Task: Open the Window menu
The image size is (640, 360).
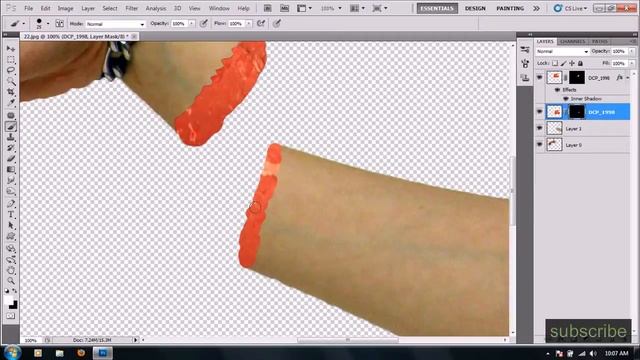Action: point(219,8)
